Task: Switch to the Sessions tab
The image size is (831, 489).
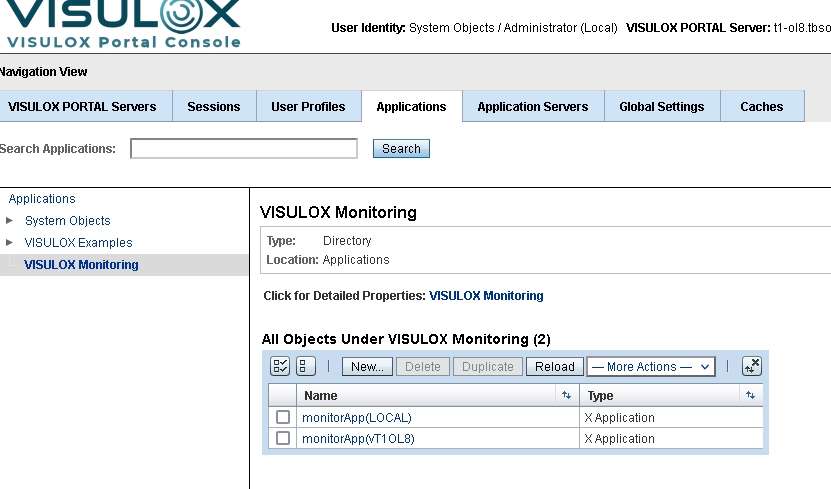Action: [x=214, y=107]
